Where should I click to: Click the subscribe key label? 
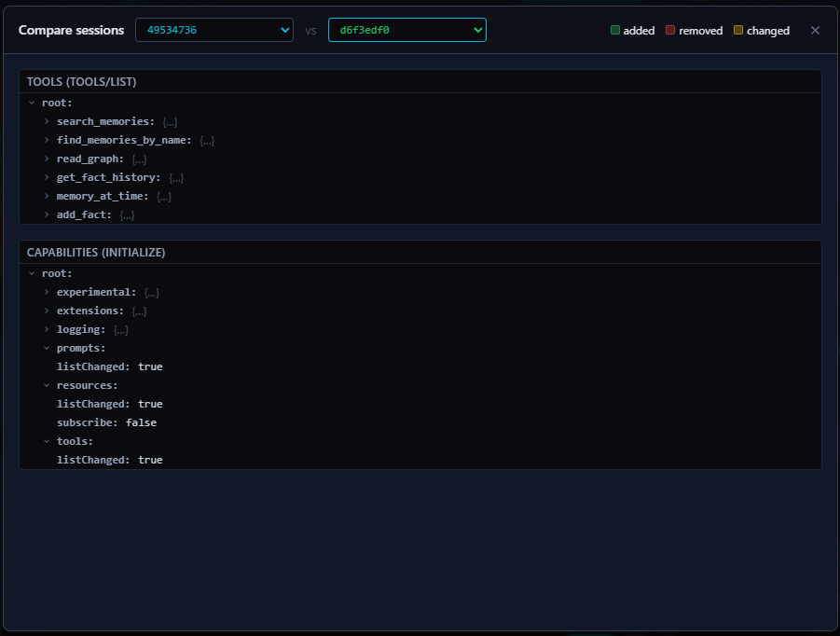88,422
